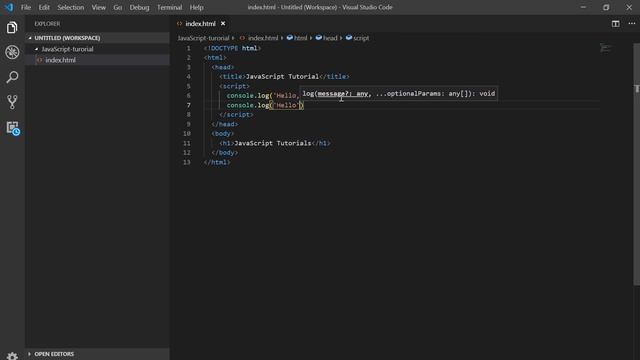
Task: Click the h1 JavaScript Tutorials line
Action: (275, 143)
